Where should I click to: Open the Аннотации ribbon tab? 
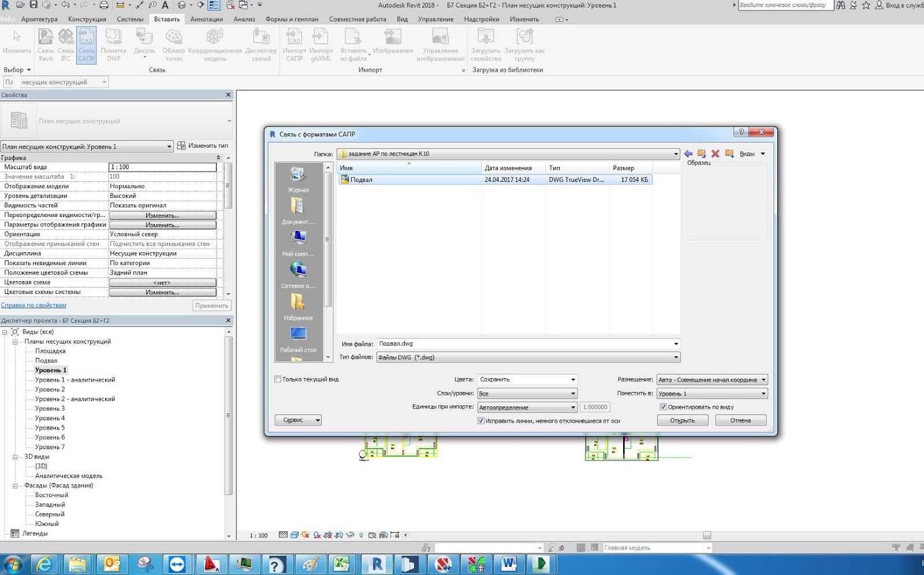(x=207, y=19)
